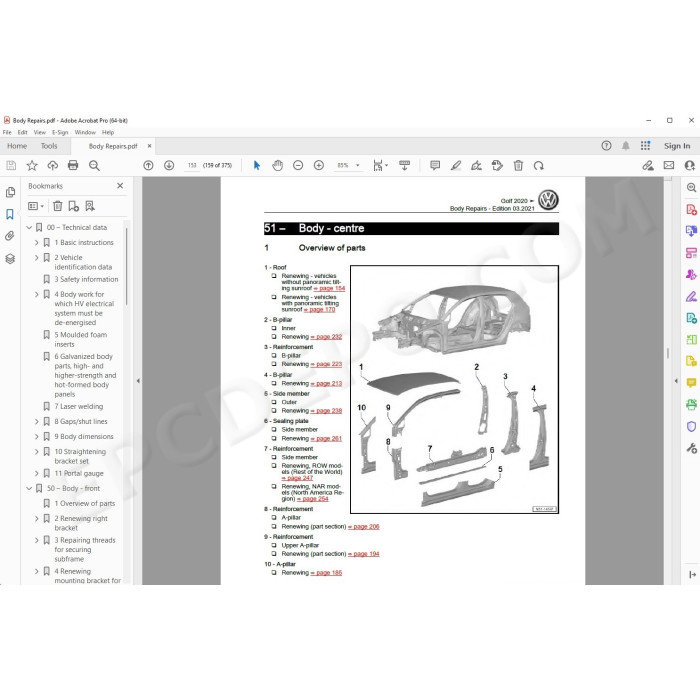Screen dimensions: 700x700
Task: Click the Sign In button
Action: [677, 146]
